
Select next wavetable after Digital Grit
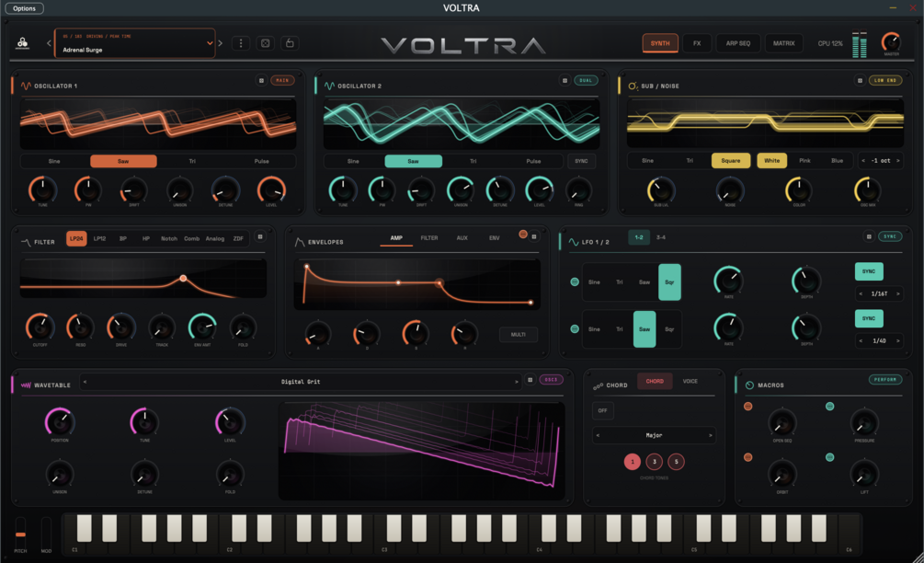tap(516, 382)
